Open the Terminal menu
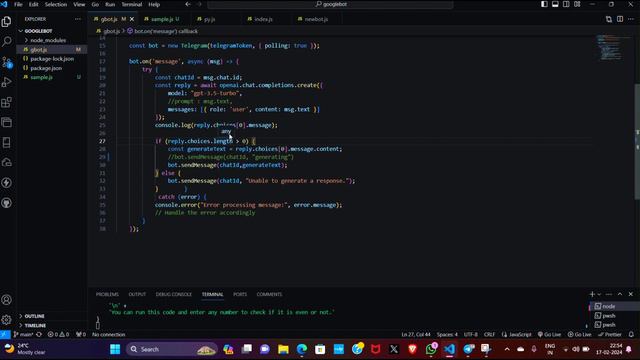This screenshot has width=640, height=360. pyautogui.click(x=132, y=4)
